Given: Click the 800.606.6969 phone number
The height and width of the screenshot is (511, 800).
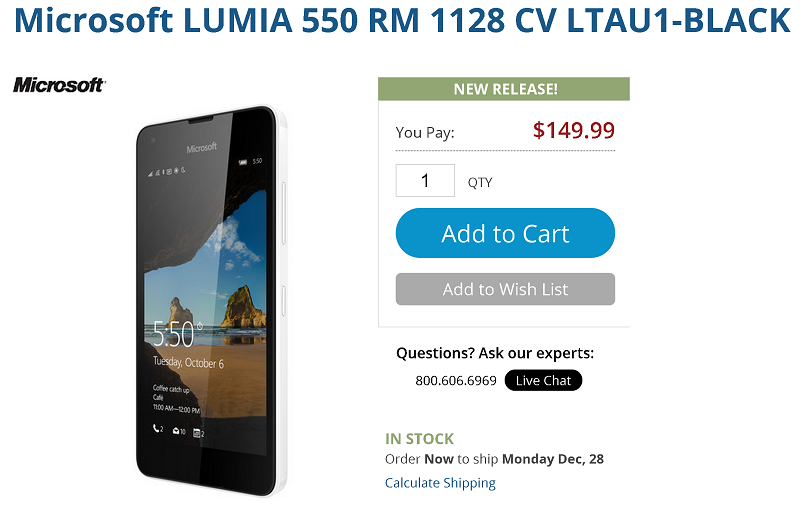Looking at the screenshot, I should [x=456, y=381].
